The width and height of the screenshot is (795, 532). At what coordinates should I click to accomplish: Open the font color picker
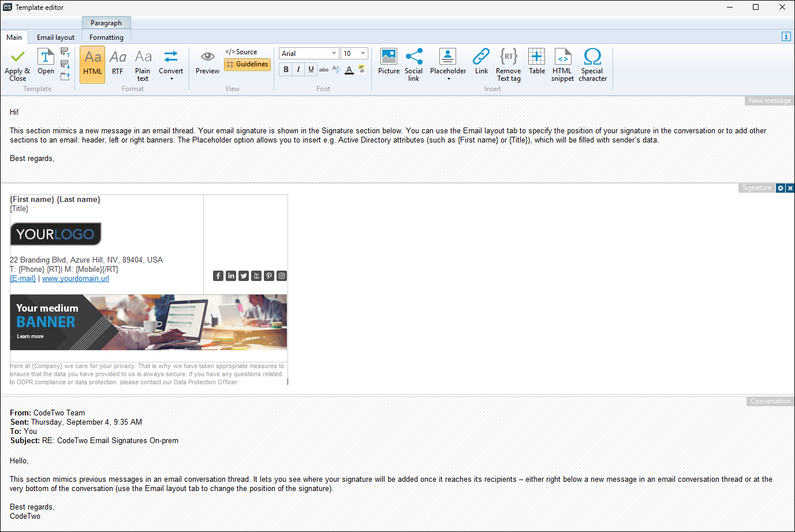(x=349, y=70)
